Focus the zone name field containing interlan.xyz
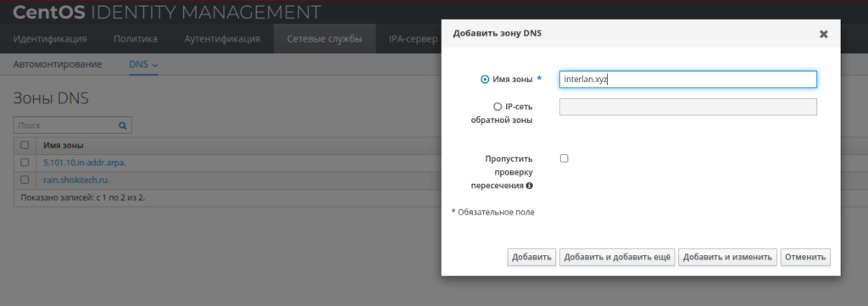The image size is (868, 306). [x=688, y=80]
